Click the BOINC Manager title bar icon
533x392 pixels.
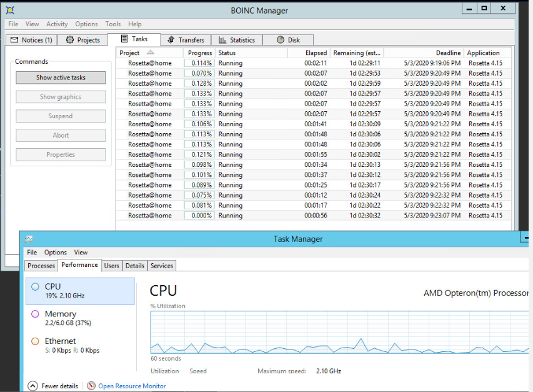click(x=10, y=10)
